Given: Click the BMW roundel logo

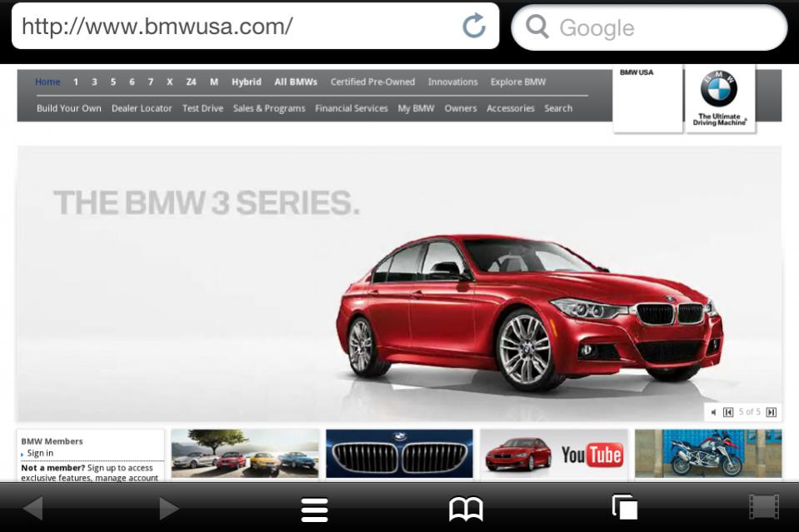Looking at the screenshot, I should [x=719, y=88].
